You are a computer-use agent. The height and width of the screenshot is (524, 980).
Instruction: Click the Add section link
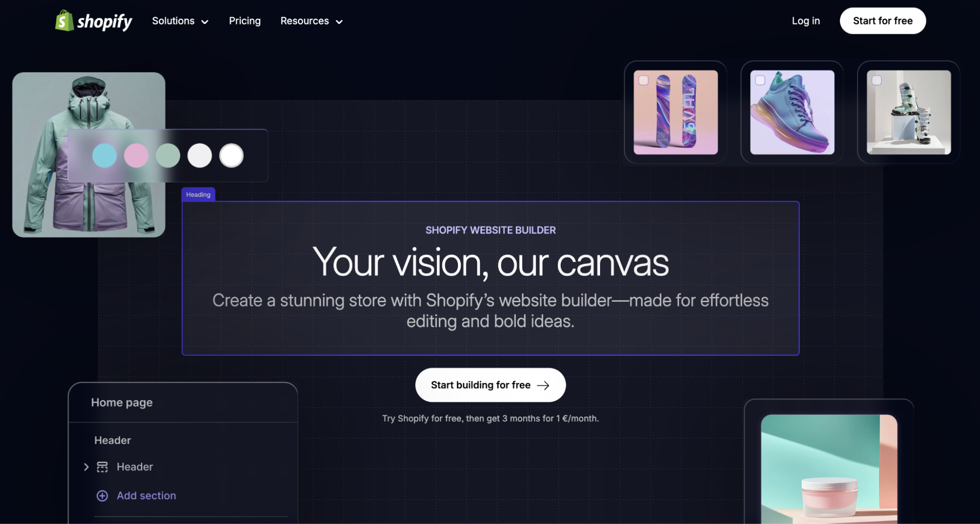(146, 496)
